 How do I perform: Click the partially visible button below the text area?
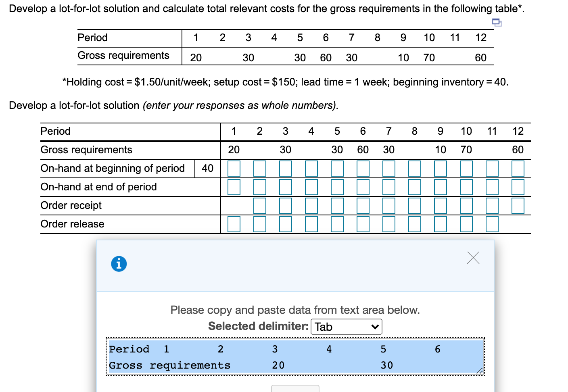click(x=296, y=389)
